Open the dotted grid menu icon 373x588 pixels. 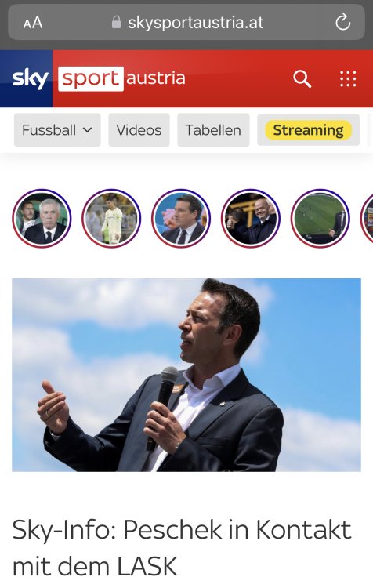348,78
